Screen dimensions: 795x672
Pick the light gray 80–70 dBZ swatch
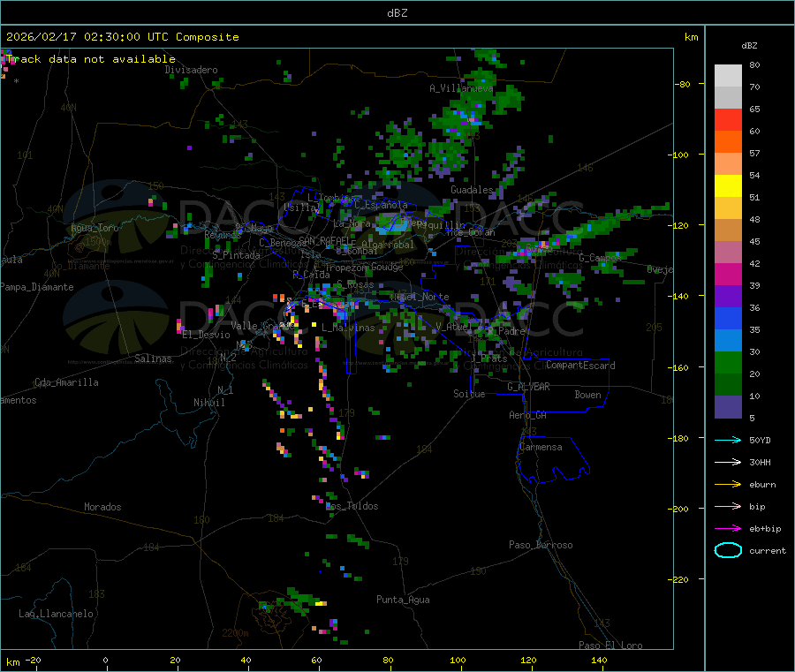[x=728, y=76]
